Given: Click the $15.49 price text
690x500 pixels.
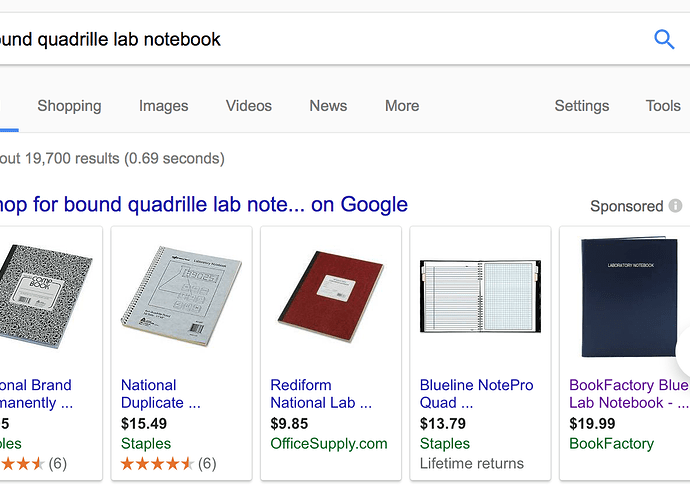Looking at the screenshot, I should tap(144, 423).
